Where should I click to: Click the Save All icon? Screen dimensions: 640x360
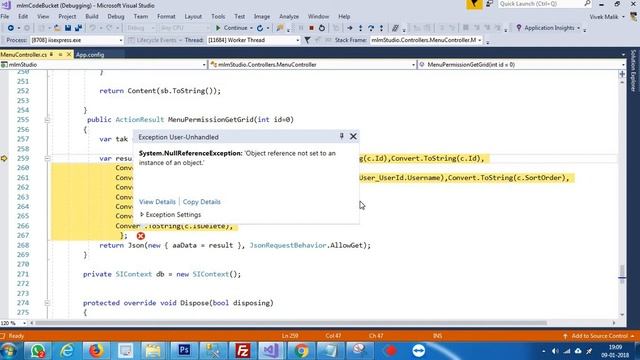[x=78, y=28]
